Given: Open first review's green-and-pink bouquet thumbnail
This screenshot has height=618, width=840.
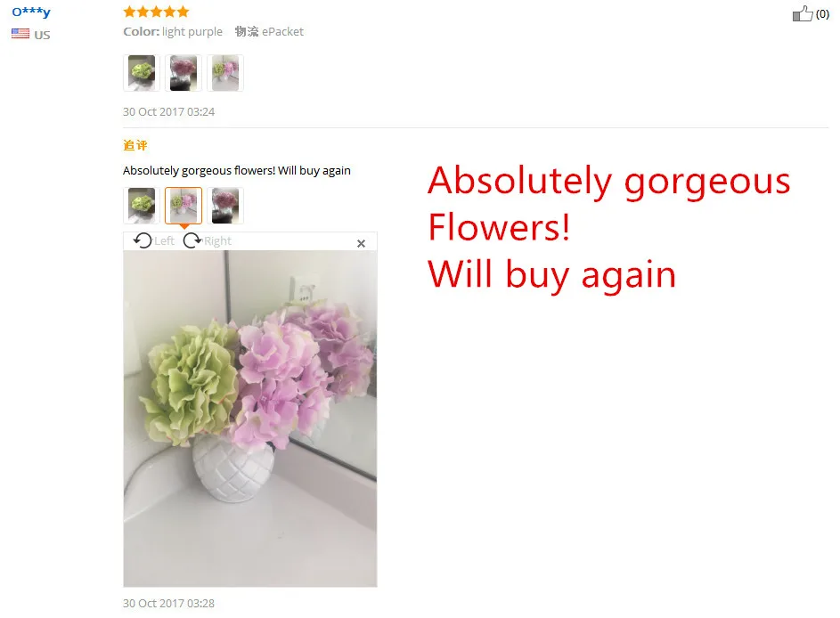Looking at the screenshot, I should 225,73.
